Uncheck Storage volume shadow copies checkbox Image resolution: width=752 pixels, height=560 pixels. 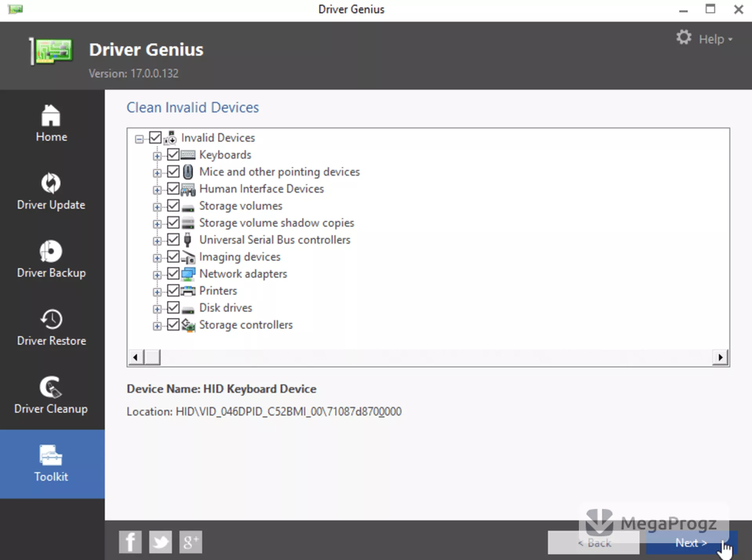[173, 223]
